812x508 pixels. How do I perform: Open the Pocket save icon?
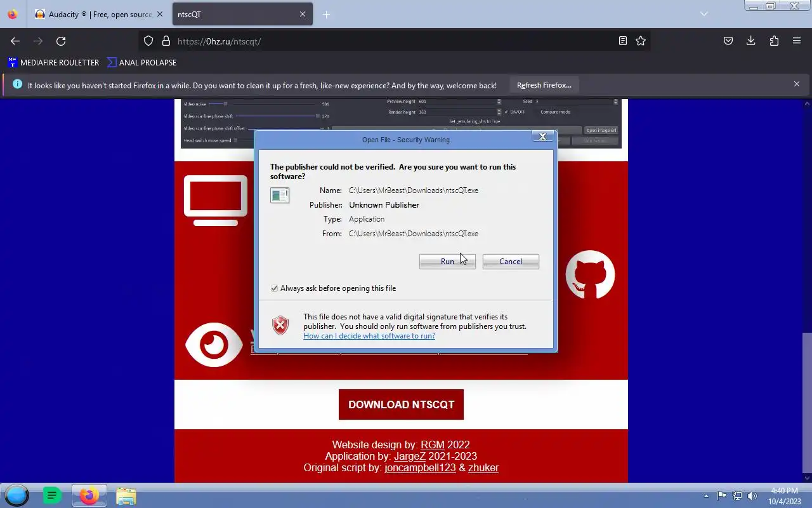point(728,41)
